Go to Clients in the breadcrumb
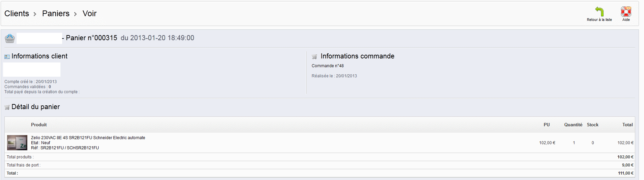The height and width of the screenshot is (180, 644). click(x=17, y=14)
